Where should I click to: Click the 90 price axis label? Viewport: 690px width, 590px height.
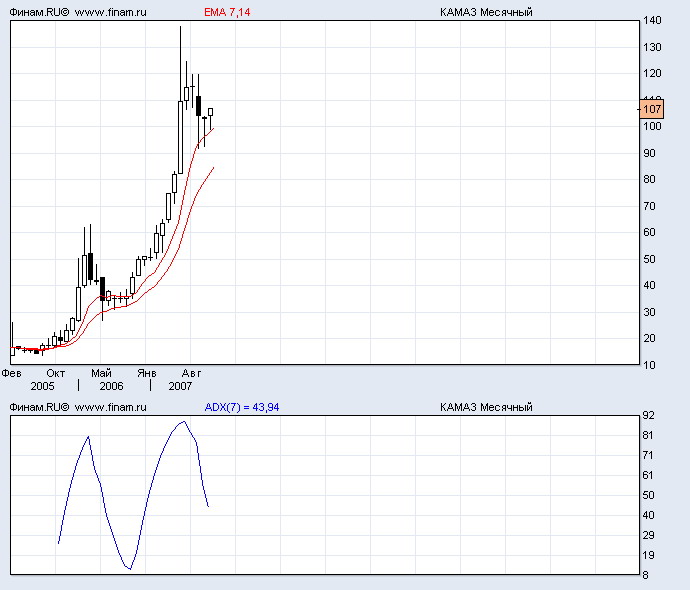(650, 153)
